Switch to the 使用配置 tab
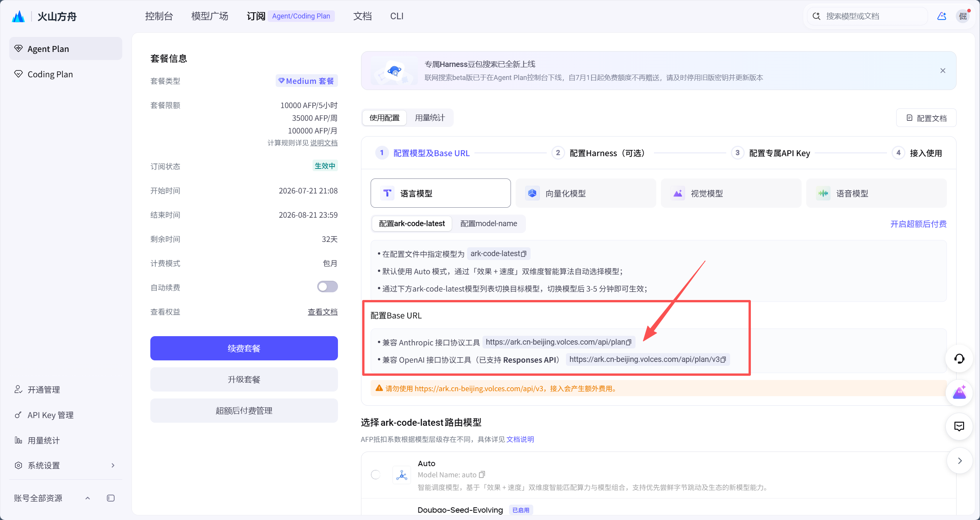Screen dimensions: 980x520 click(384, 118)
